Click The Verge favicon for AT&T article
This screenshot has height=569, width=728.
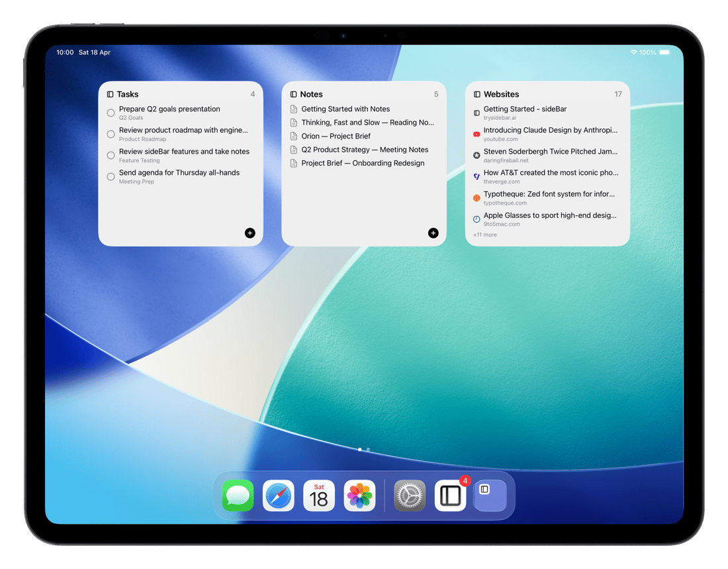pyautogui.click(x=477, y=177)
